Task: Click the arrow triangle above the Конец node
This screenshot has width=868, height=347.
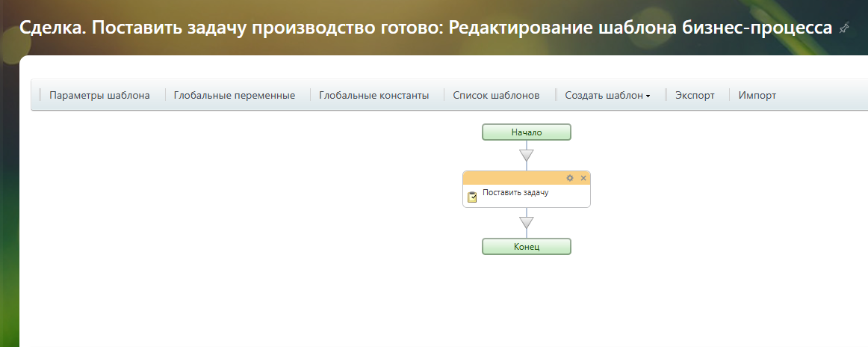Action: (x=527, y=223)
